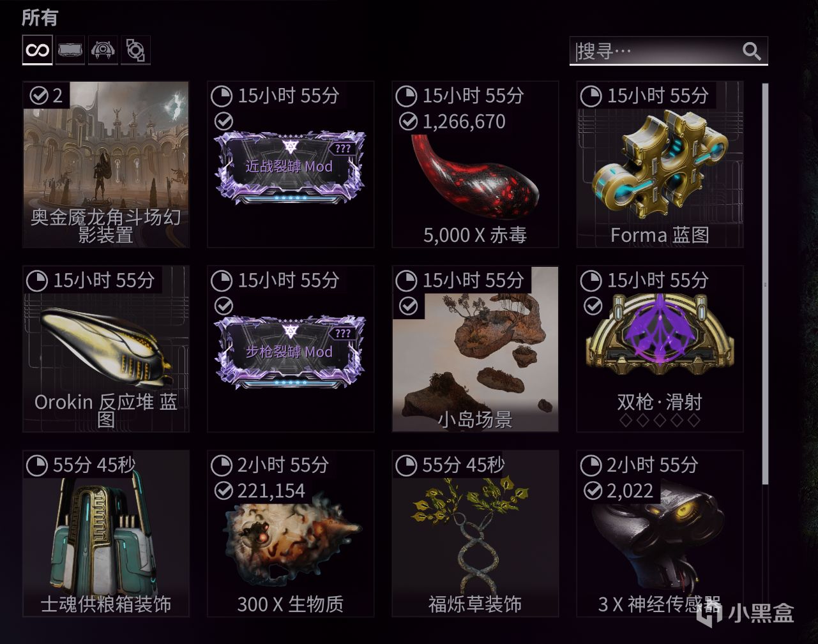Select the 福烁草装饰 plant item
Viewport: 818px width, 644px height.
[x=475, y=534]
